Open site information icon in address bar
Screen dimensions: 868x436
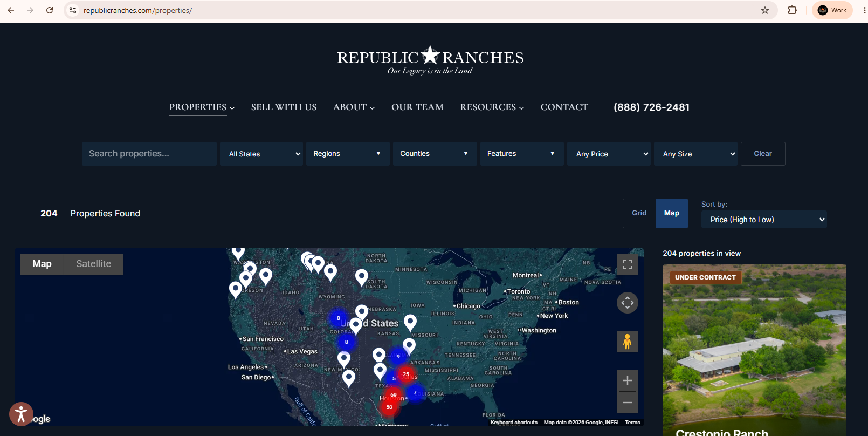tap(73, 10)
